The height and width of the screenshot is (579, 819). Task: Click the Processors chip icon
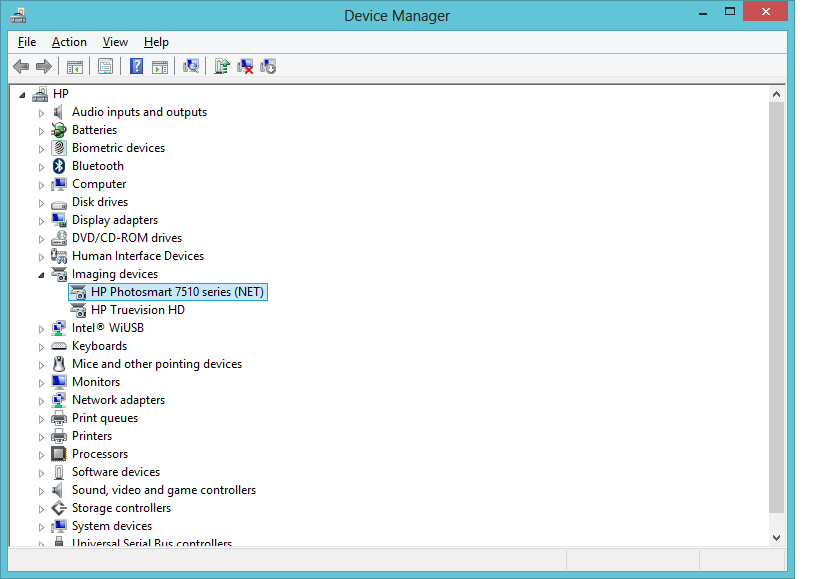pos(59,454)
